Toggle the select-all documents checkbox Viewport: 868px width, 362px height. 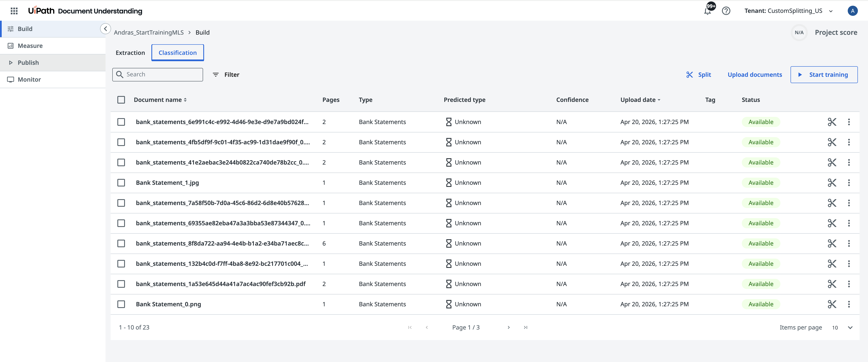click(x=121, y=100)
